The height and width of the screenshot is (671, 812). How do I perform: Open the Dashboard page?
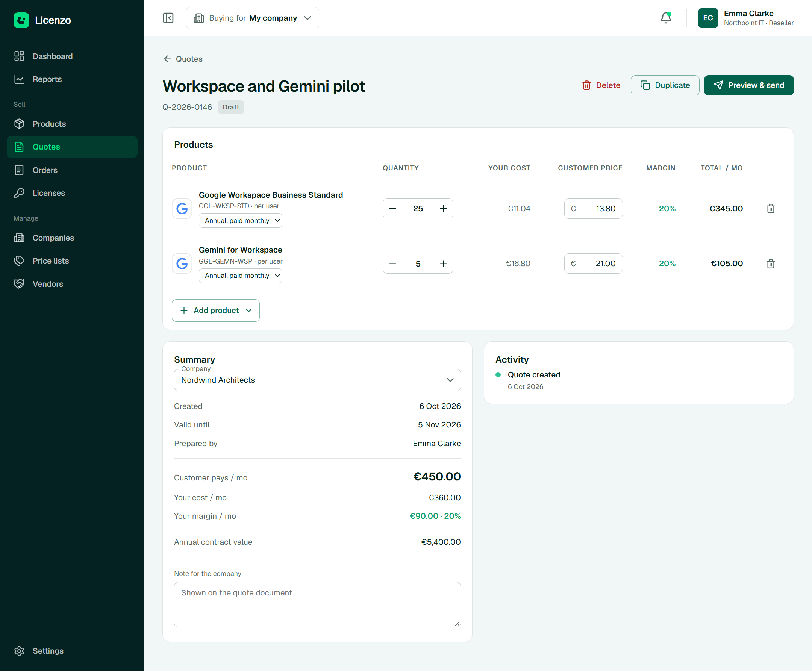point(72,56)
